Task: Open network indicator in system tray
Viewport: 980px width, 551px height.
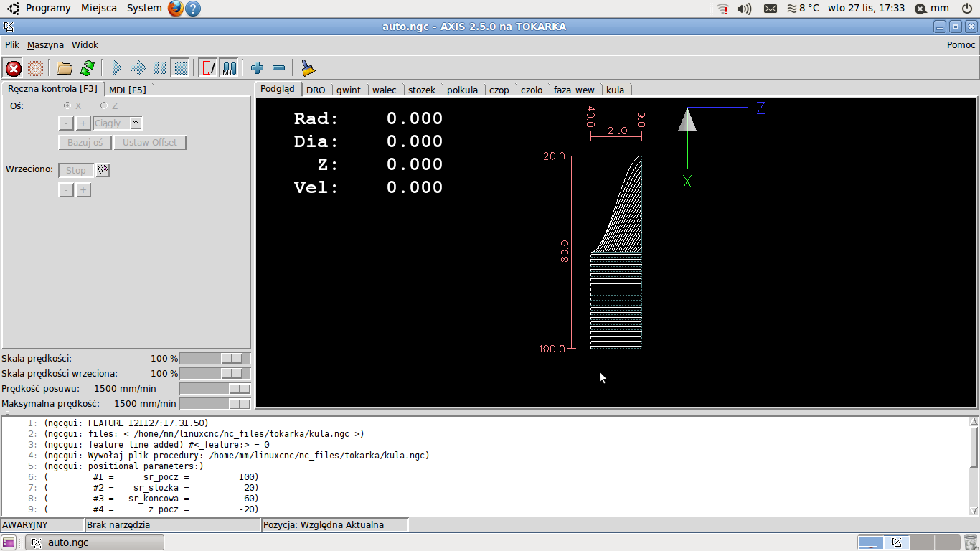Action: coord(722,9)
